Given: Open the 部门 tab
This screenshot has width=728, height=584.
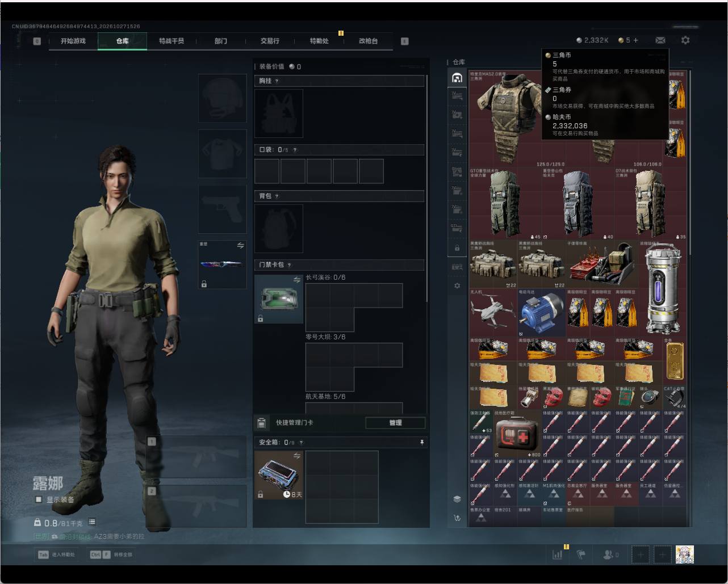Looking at the screenshot, I should click(221, 41).
